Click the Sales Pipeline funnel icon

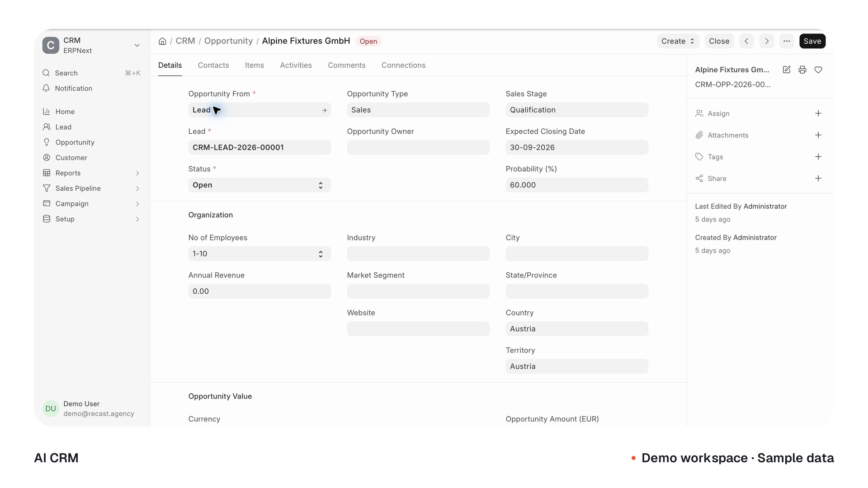click(47, 188)
